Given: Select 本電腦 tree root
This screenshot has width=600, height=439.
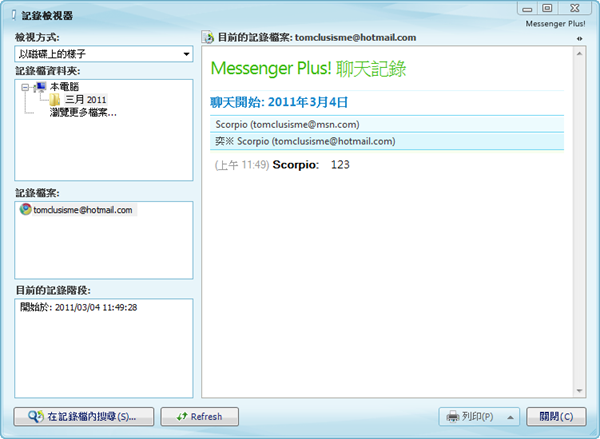Looking at the screenshot, I should pyautogui.click(x=64, y=87).
